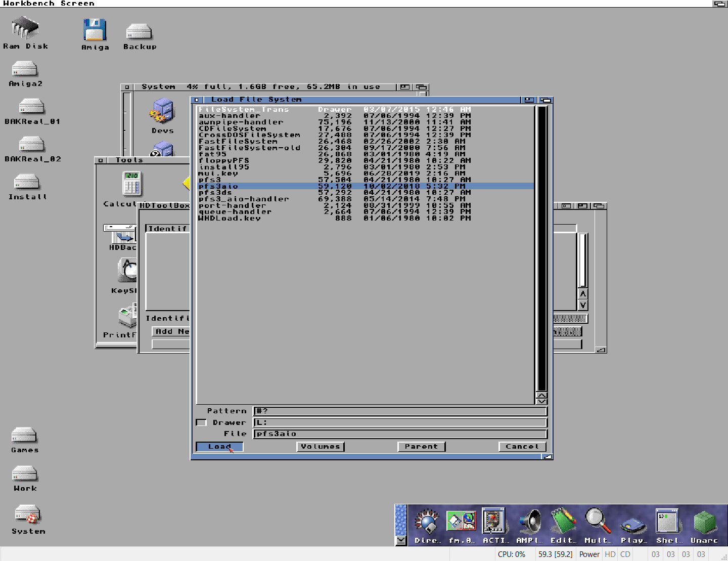Select the install95 file entry
Viewport: 728px width, 561px height.
(366, 167)
